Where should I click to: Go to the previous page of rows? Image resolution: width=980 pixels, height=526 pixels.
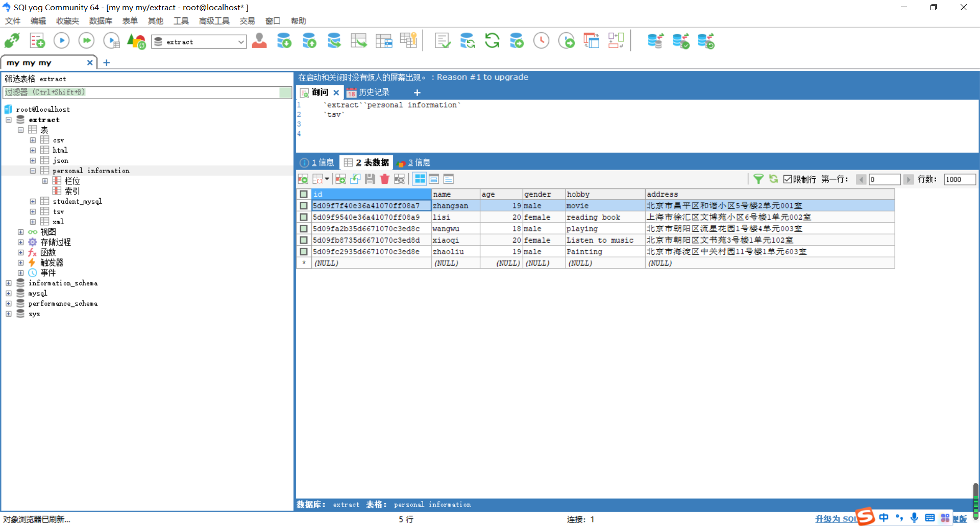[862, 179]
